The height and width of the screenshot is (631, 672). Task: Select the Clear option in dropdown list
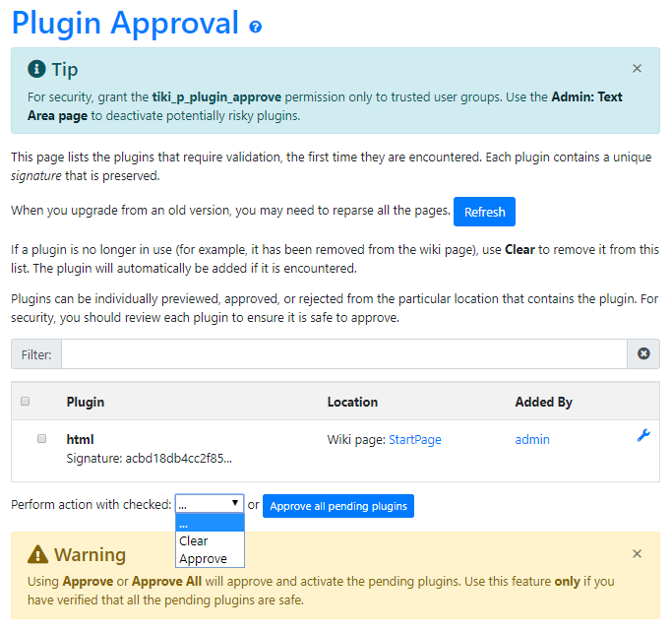(x=194, y=540)
